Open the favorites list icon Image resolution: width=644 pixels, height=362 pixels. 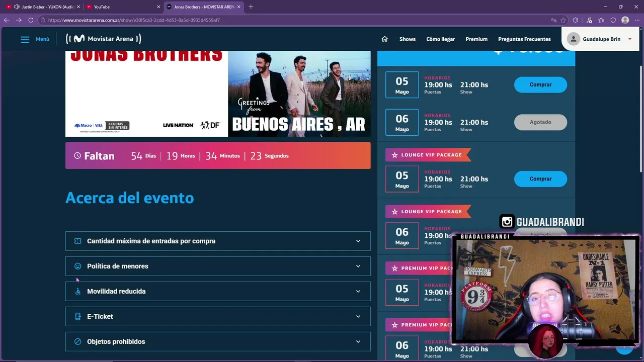pyautogui.click(x=601, y=20)
